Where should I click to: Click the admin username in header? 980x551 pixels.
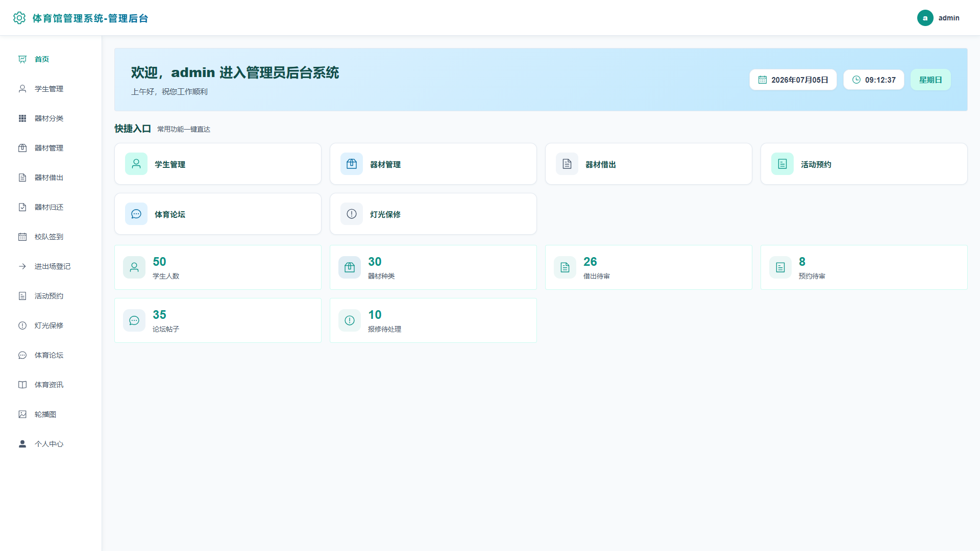point(949,18)
